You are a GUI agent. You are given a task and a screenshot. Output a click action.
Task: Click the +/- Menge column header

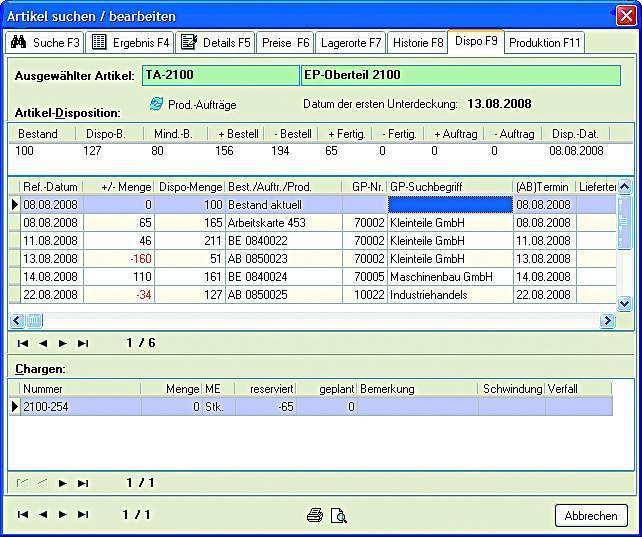point(119,187)
